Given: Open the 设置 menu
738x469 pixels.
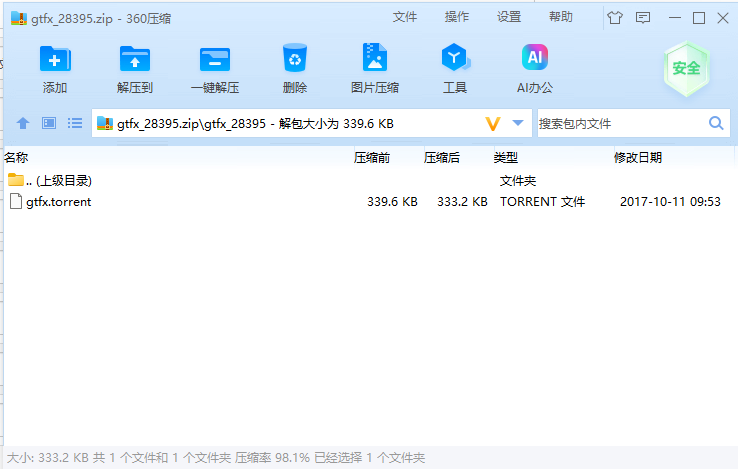Looking at the screenshot, I should pos(509,17).
